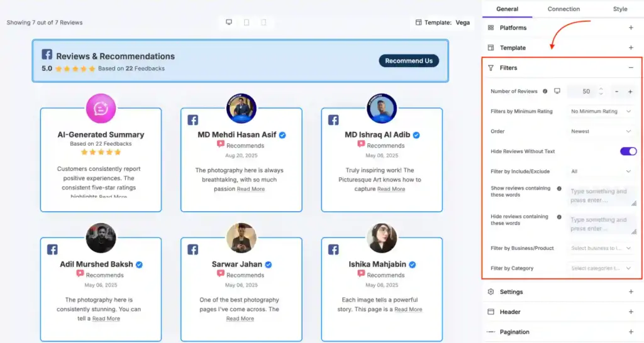Open the Order dropdown showing Newest

[601, 131]
